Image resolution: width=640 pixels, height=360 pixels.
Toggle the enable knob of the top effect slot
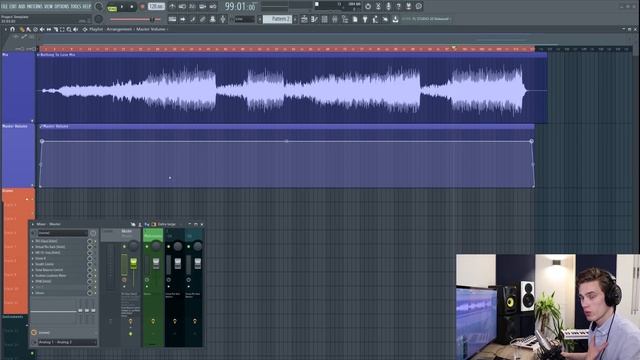coord(90,241)
